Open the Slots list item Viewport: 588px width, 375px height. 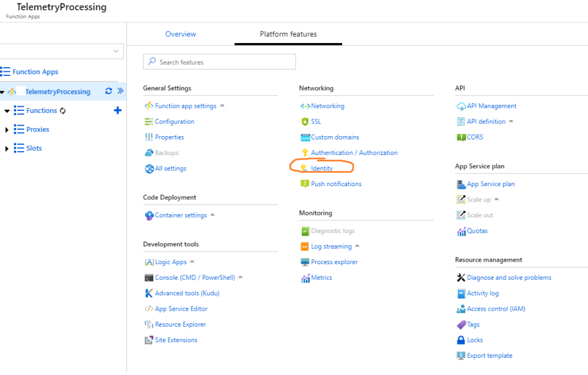tap(34, 148)
